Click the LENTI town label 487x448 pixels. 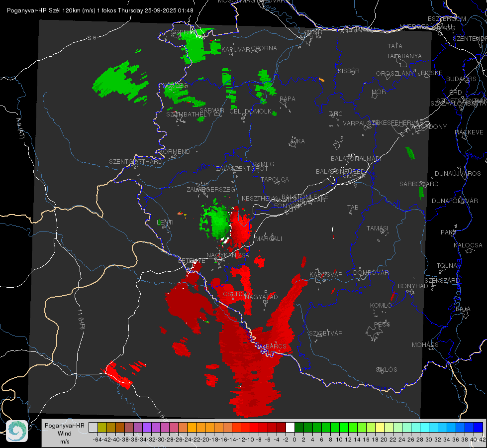coord(165,223)
